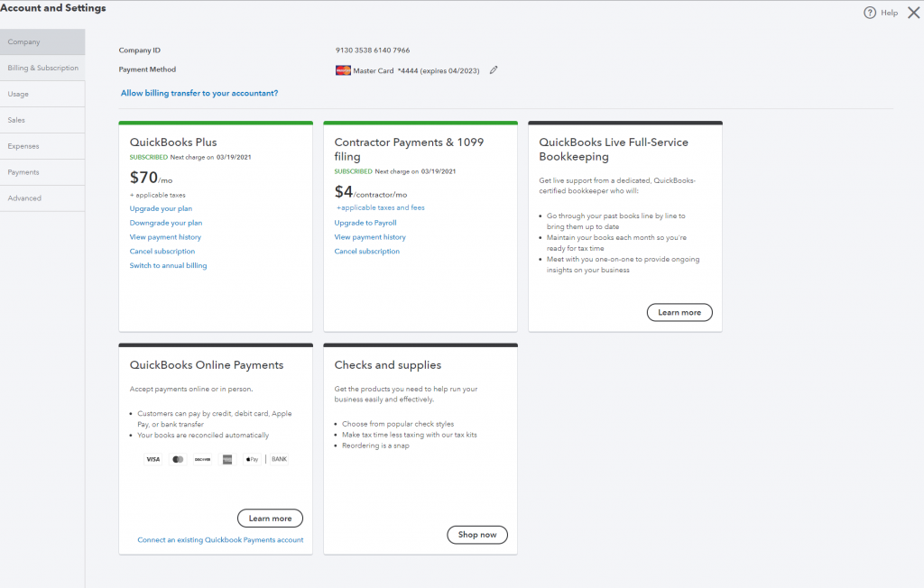Click the Payment Method label
The height and width of the screenshot is (588, 924).
coord(147,69)
